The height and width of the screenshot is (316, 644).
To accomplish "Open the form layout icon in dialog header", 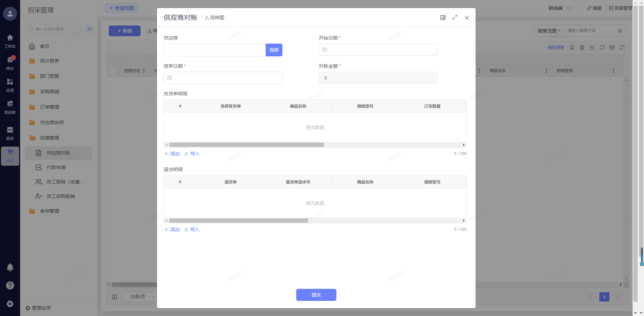I will coord(443,17).
